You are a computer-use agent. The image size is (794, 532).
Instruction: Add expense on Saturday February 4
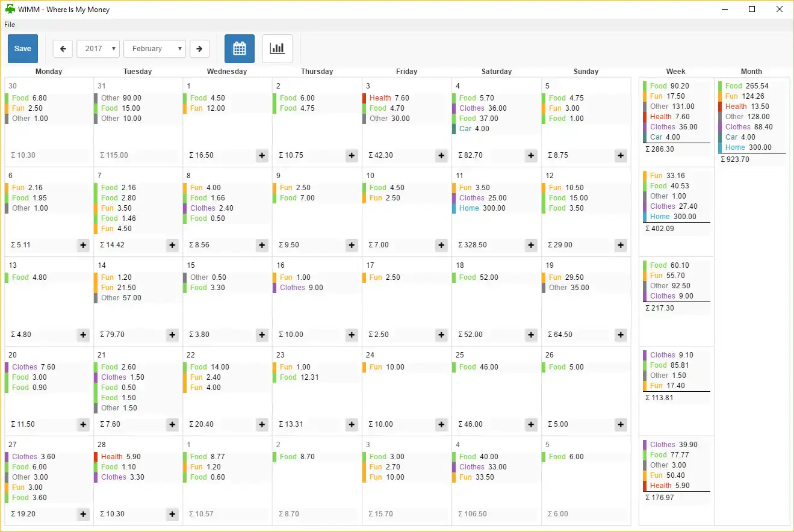[x=531, y=155]
